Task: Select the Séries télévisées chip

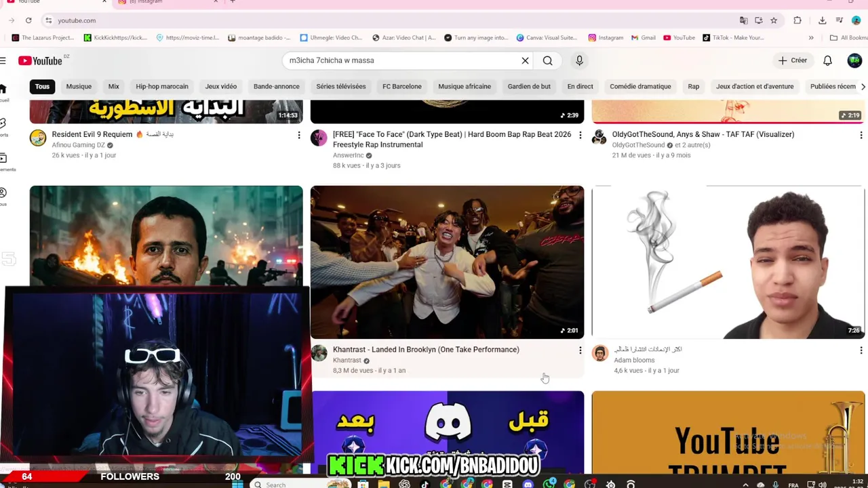Action: [341, 87]
